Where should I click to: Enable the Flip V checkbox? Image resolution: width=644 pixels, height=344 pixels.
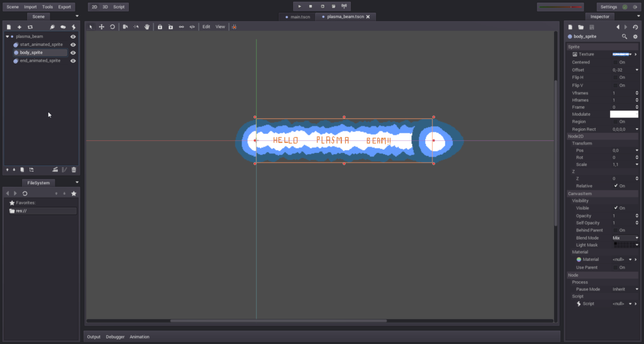tap(616, 86)
